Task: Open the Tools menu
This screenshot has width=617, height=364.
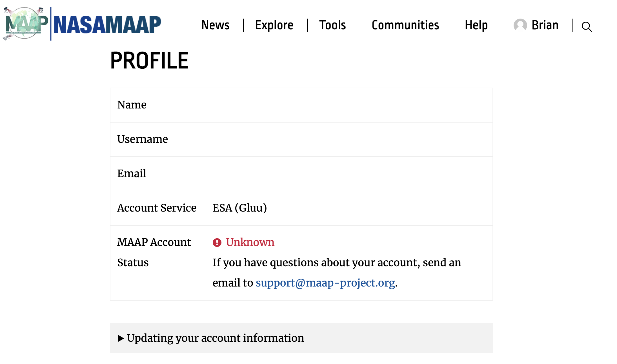Action: [332, 25]
